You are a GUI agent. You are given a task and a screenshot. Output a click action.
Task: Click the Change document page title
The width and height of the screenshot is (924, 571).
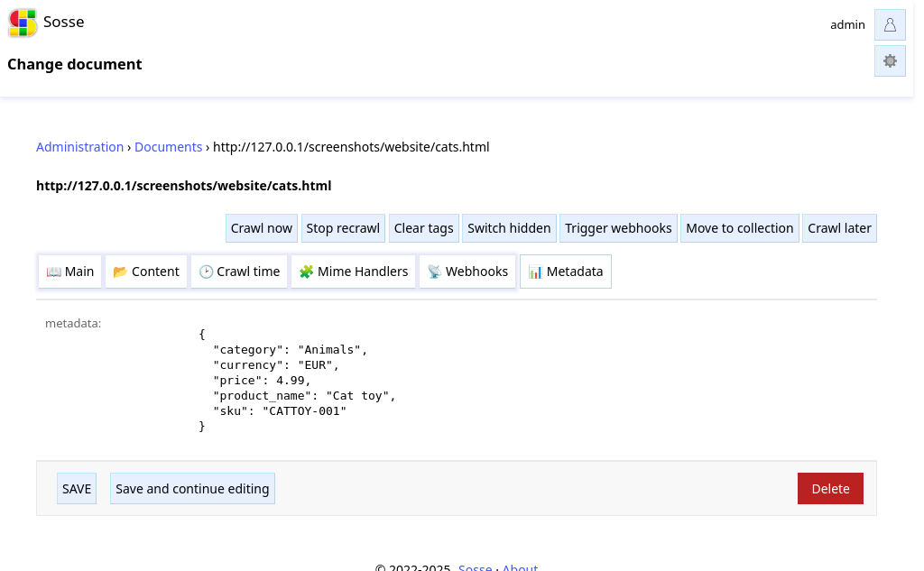[75, 64]
